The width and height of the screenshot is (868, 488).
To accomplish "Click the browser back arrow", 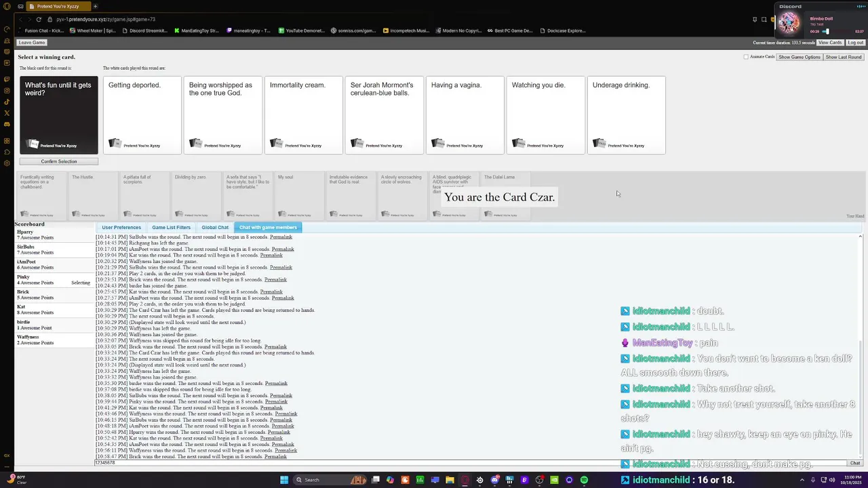I will click(x=21, y=19).
